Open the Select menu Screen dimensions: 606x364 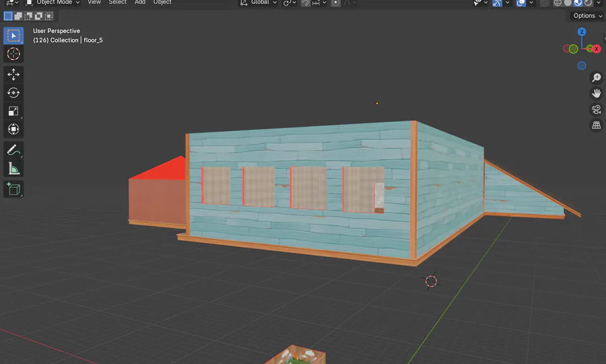(x=117, y=2)
